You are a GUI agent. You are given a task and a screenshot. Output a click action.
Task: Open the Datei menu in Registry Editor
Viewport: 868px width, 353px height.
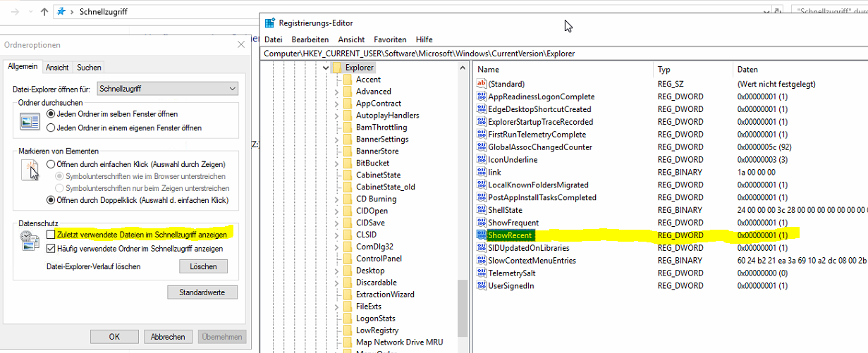click(x=273, y=39)
